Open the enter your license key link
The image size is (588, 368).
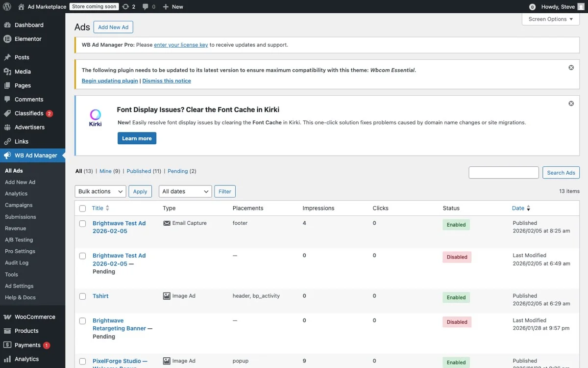click(181, 44)
